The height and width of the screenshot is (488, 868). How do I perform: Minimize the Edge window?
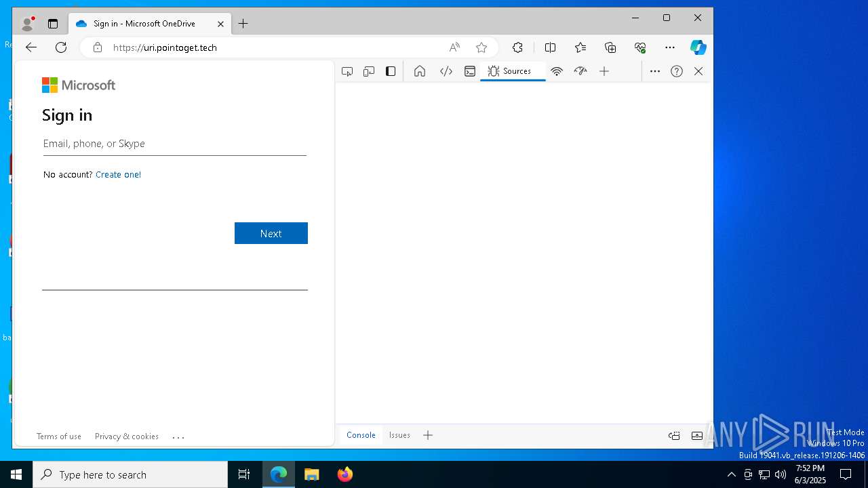click(635, 18)
